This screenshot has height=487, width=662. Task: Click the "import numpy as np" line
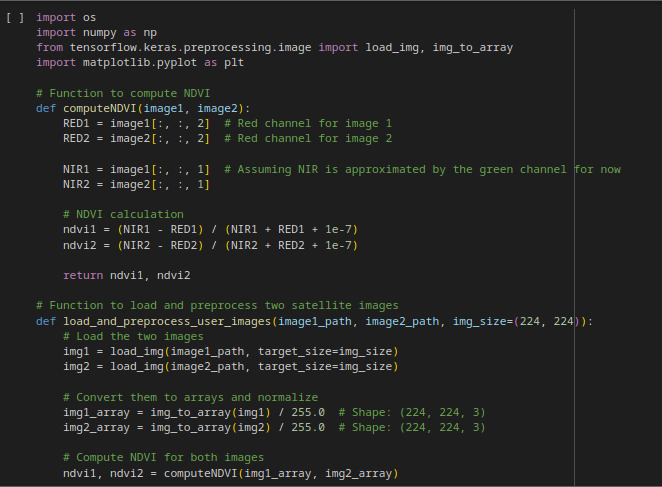coord(93,32)
